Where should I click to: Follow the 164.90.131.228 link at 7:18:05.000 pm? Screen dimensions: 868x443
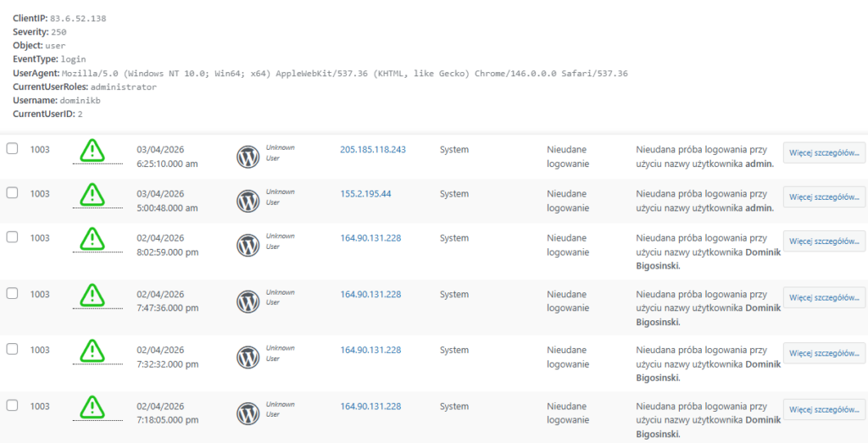pyautogui.click(x=370, y=406)
